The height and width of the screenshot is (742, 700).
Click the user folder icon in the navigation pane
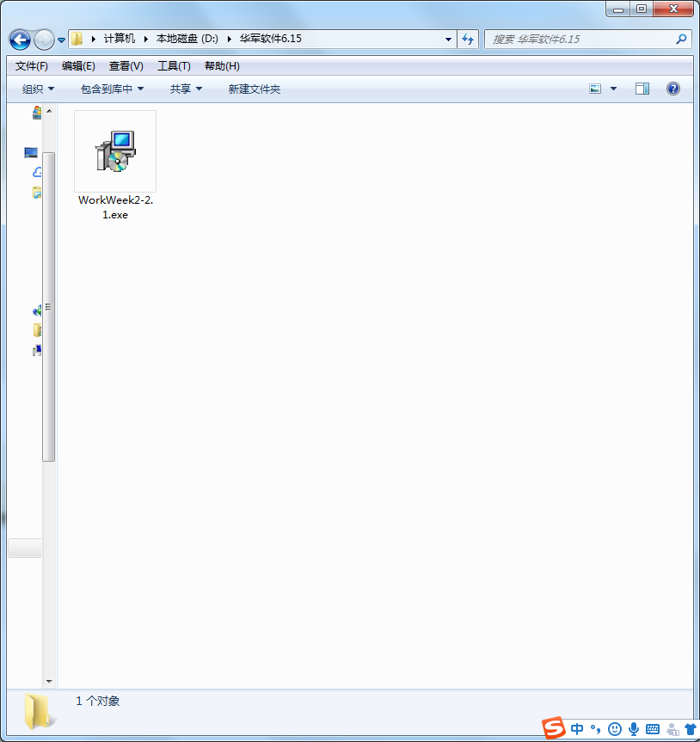pyautogui.click(x=37, y=330)
